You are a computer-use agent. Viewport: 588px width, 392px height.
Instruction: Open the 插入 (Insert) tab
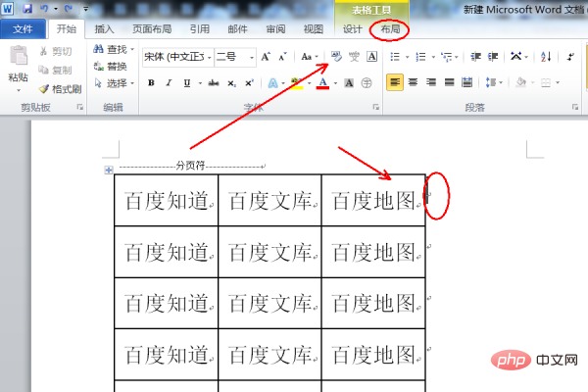[104, 29]
